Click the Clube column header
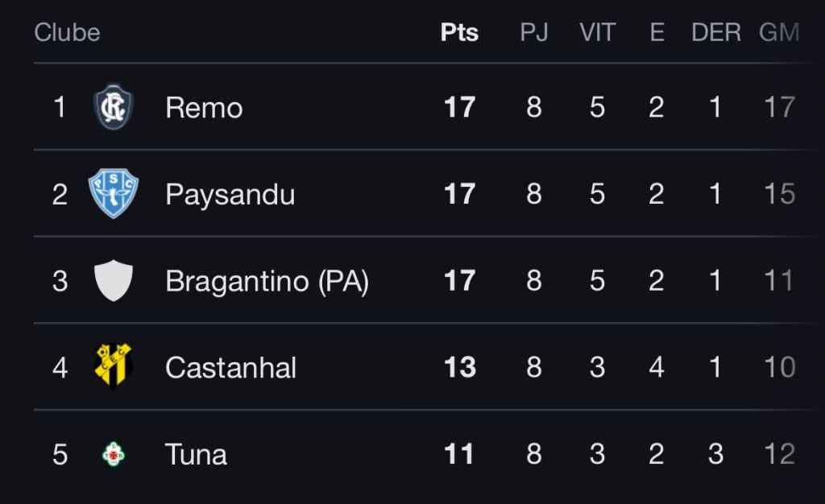 (68, 32)
